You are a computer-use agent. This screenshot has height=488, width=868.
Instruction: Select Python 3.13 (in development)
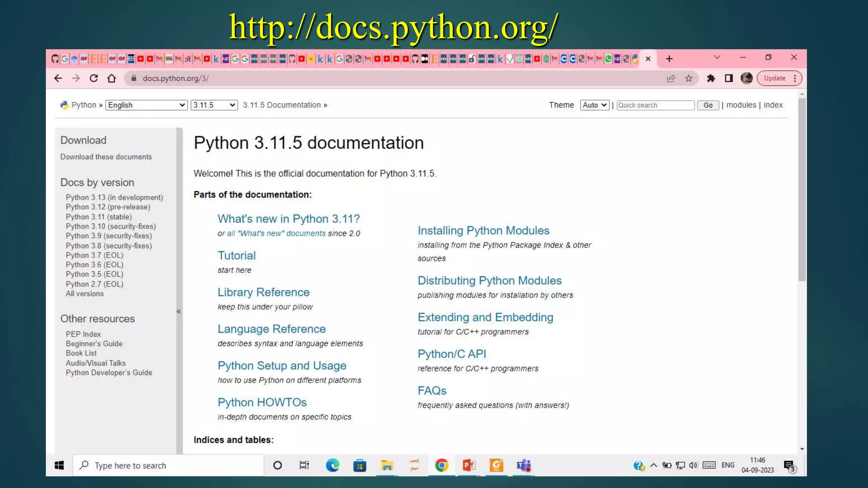[x=114, y=197]
